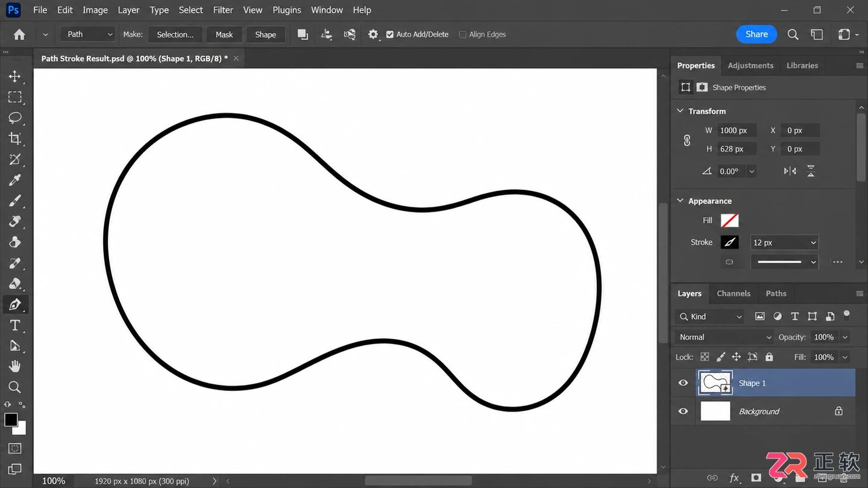Switch to the Adjustments tab
The width and height of the screenshot is (868, 488).
click(x=750, y=66)
